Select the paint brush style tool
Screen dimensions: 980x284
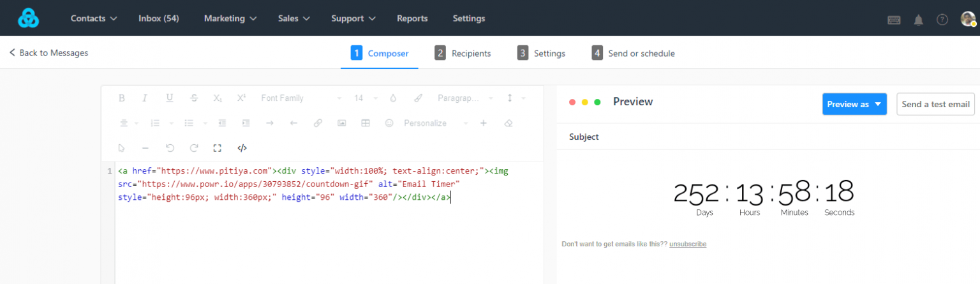(x=418, y=98)
